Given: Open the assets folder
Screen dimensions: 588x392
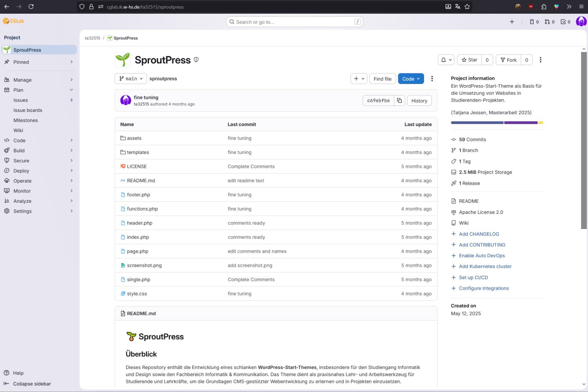Looking at the screenshot, I should [x=134, y=138].
